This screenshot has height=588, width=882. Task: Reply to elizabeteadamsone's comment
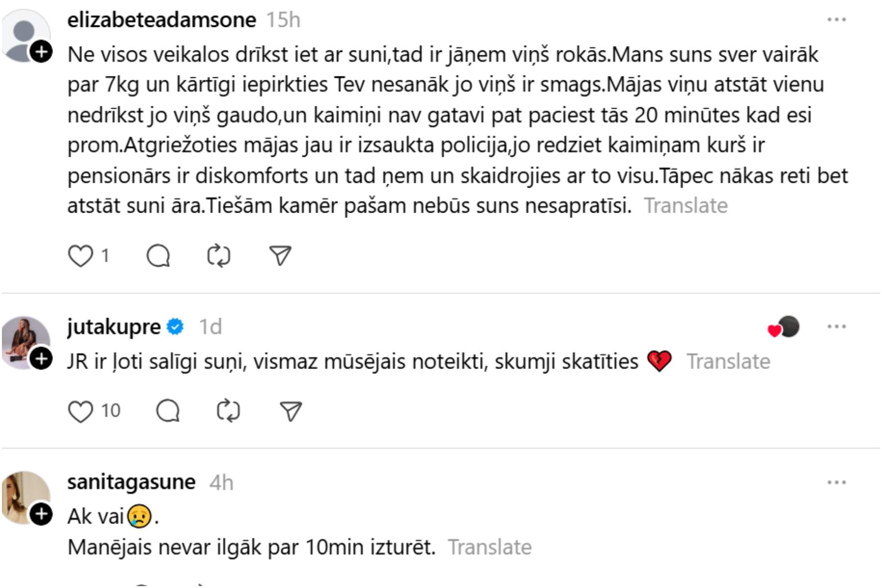pyautogui.click(x=158, y=256)
